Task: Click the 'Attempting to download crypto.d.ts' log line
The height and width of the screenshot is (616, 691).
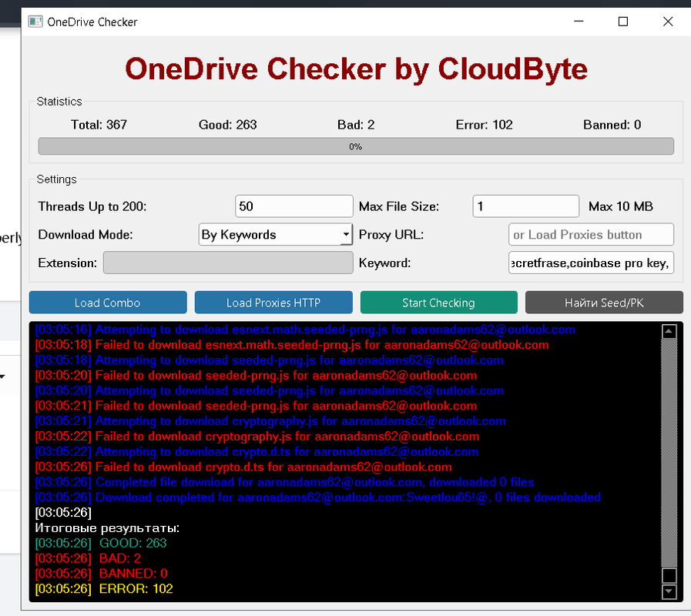Action: (257, 452)
